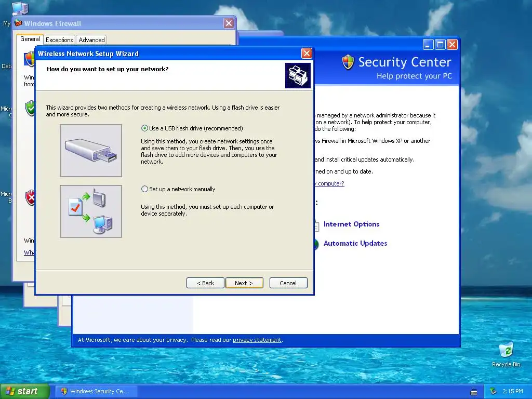Click the system tray security icon
This screenshot has height=399, width=532.
pos(493,392)
